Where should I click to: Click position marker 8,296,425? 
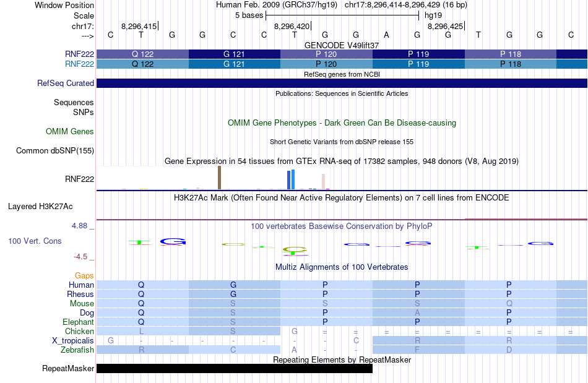(x=445, y=26)
